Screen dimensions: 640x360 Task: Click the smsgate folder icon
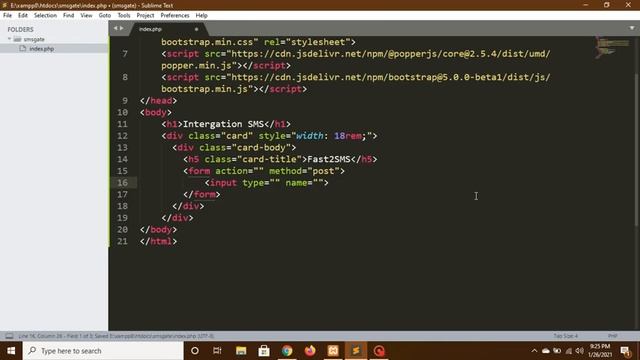[x=17, y=39]
